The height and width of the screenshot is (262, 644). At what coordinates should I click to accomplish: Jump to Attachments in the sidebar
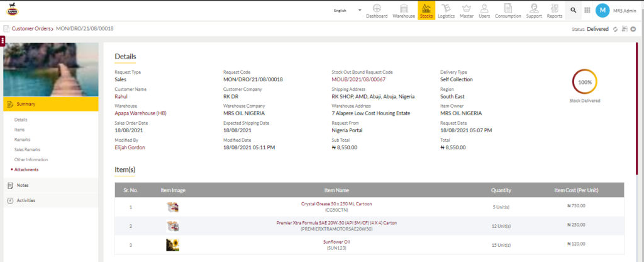click(26, 169)
